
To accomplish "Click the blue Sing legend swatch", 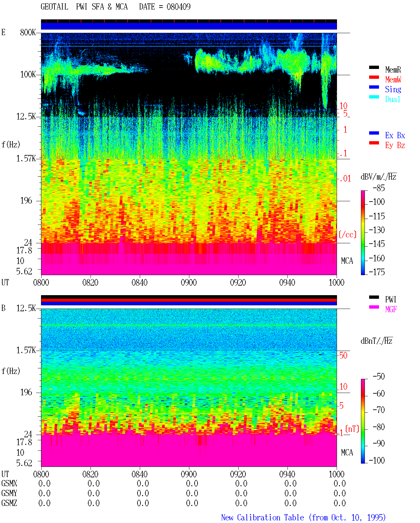I will [x=374, y=87].
